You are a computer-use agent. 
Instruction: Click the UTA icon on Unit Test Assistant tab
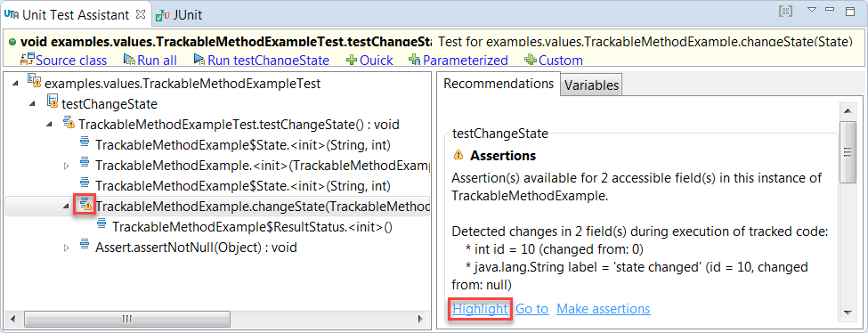click(11, 14)
